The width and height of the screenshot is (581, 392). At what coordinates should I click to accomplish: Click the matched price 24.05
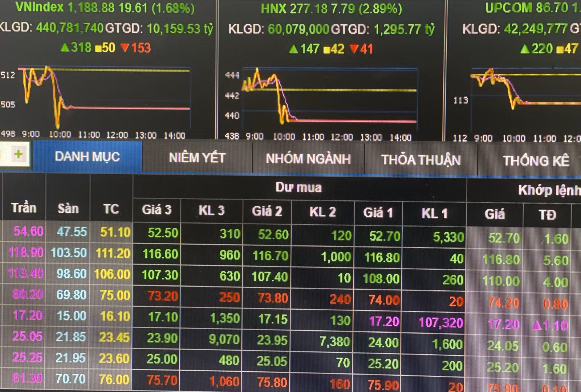coord(503,346)
